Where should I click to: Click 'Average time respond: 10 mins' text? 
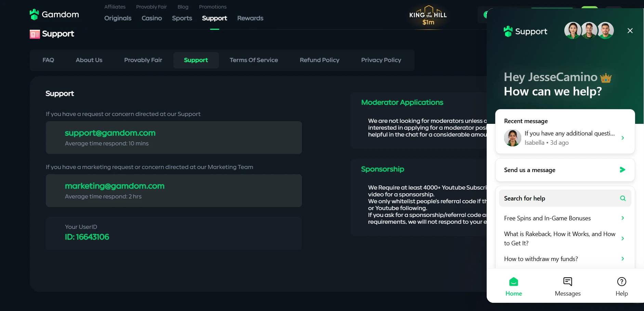point(107,143)
